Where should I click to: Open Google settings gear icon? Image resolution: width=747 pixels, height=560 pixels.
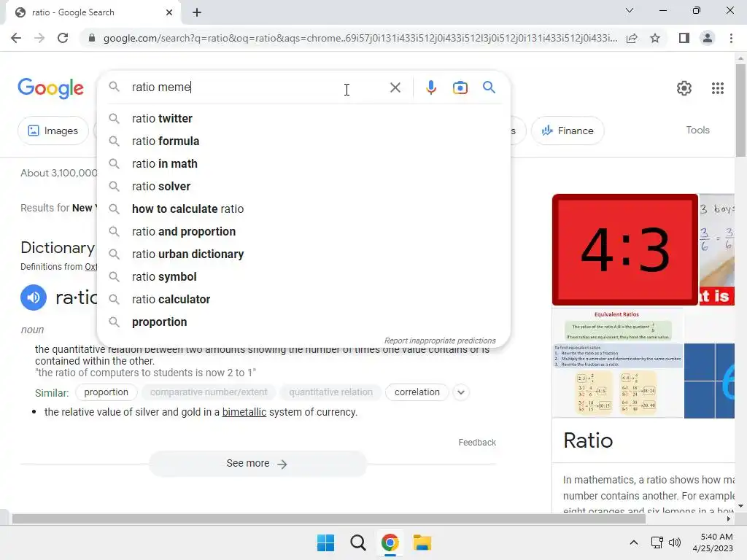point(684,88)
